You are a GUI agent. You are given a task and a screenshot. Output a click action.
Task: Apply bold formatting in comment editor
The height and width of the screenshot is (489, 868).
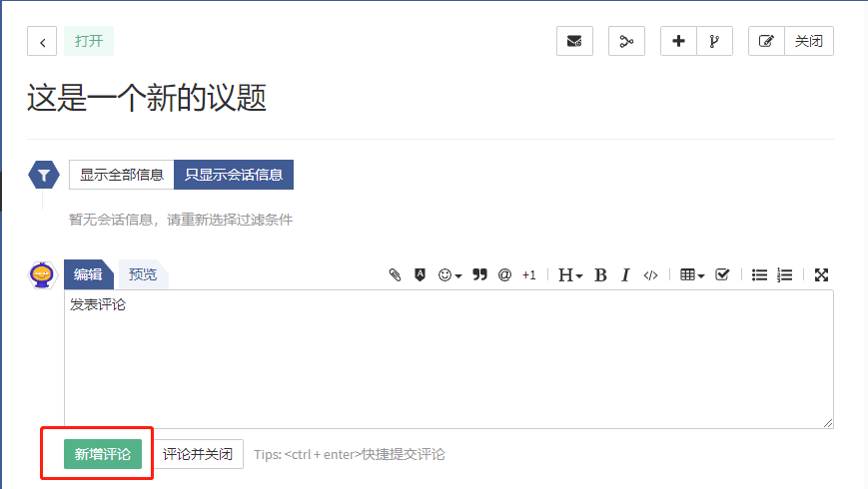click(600, 275)
